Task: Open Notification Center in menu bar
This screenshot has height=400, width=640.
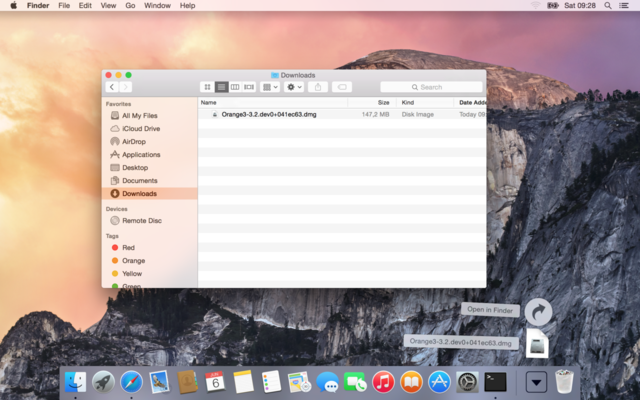Action: (624, 5)
